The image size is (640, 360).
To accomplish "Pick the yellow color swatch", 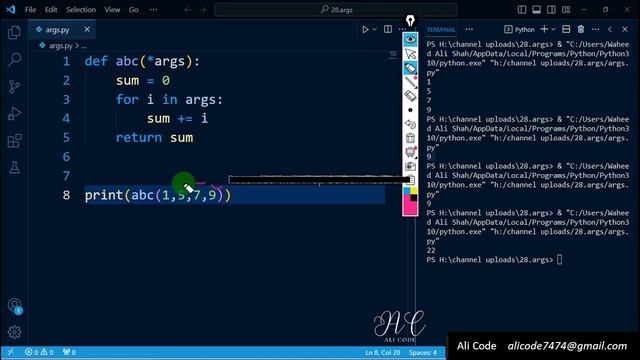I will (x=414, y=190).
